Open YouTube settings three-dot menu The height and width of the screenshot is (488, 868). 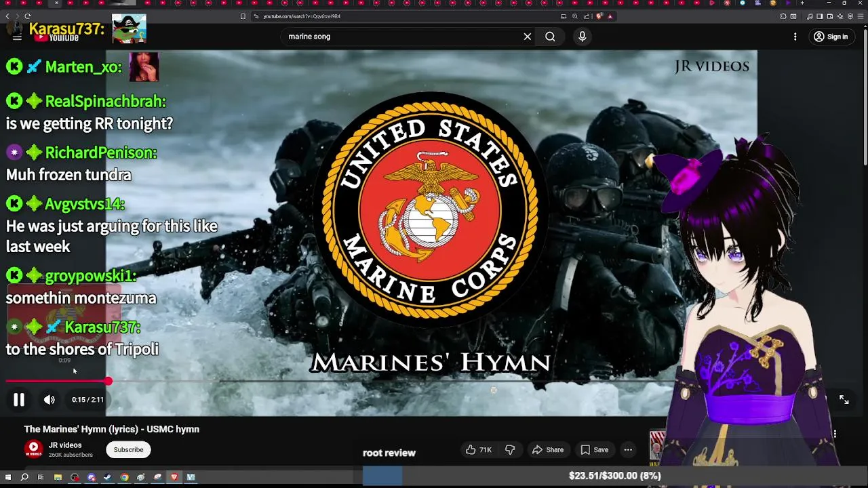[795, 37]
